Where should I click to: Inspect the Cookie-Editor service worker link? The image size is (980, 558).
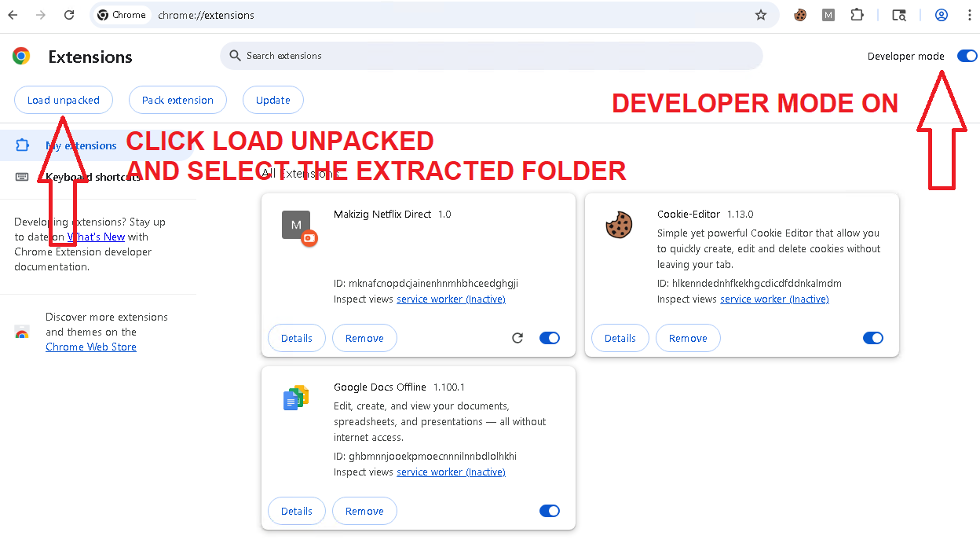click(774, 299)
